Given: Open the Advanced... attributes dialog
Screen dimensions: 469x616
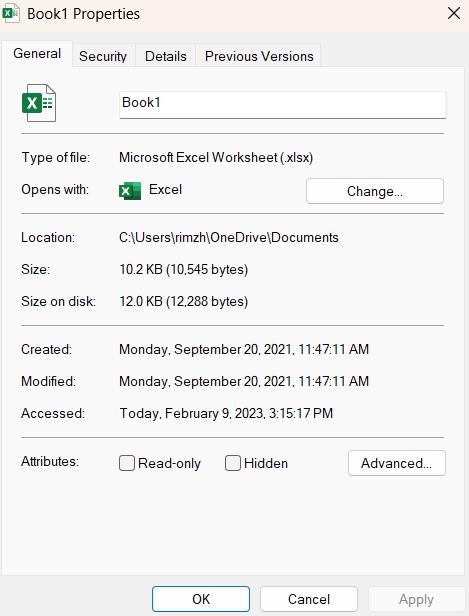Looking at the screenshot, I should 397,463.
